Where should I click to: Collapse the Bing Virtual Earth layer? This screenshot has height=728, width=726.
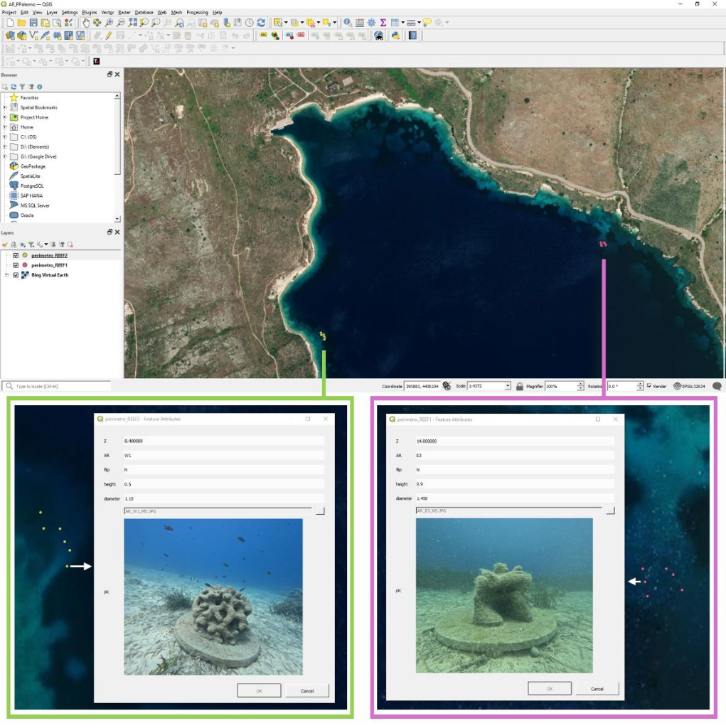tap(6, 275)
